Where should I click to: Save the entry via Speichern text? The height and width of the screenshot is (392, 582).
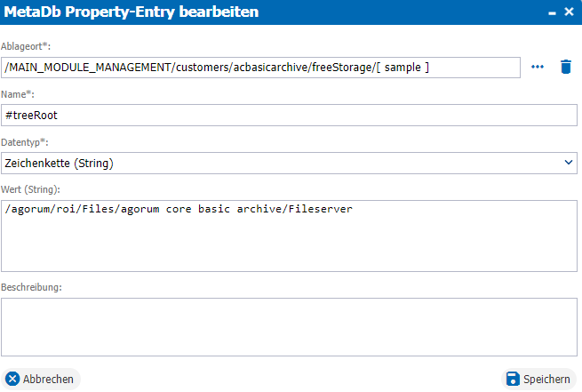[546, 380]
